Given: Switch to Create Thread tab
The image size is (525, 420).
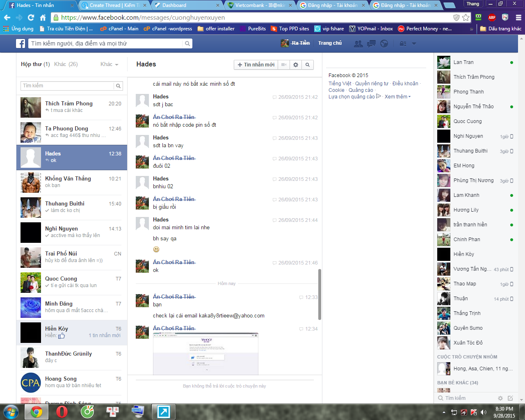Looking at the screenshot, I should 114,5.
